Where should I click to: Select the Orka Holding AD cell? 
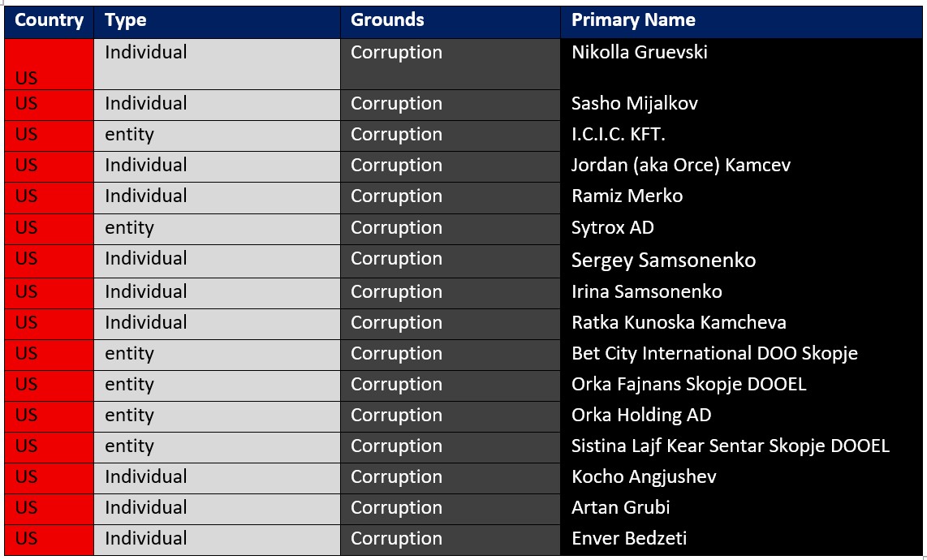[641, 416]
